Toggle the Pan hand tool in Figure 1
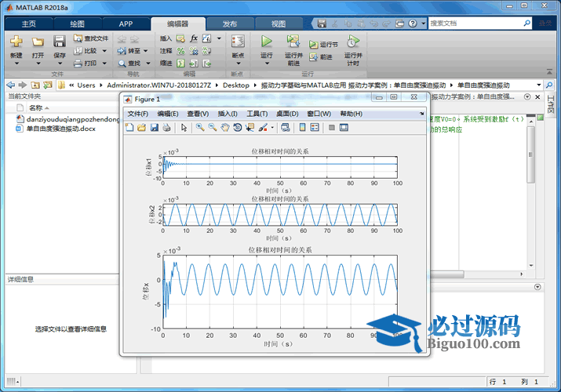 224,128
